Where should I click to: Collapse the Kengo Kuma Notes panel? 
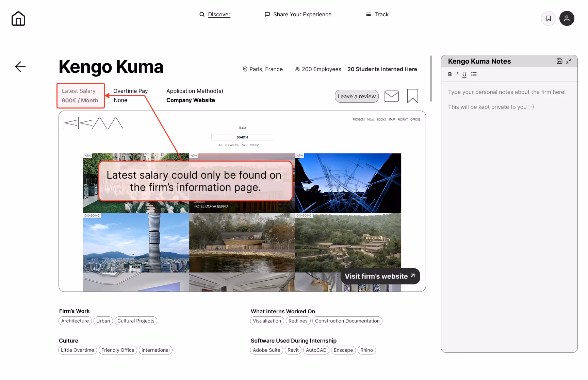pos(569,61)
